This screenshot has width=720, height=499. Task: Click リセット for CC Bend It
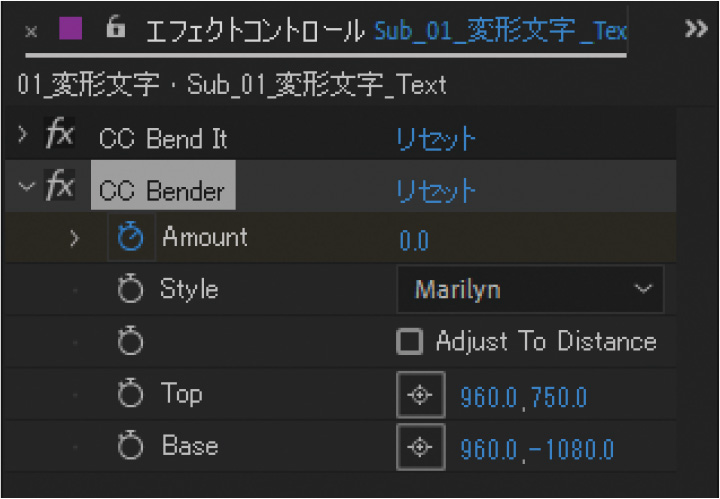pos(436,138)
